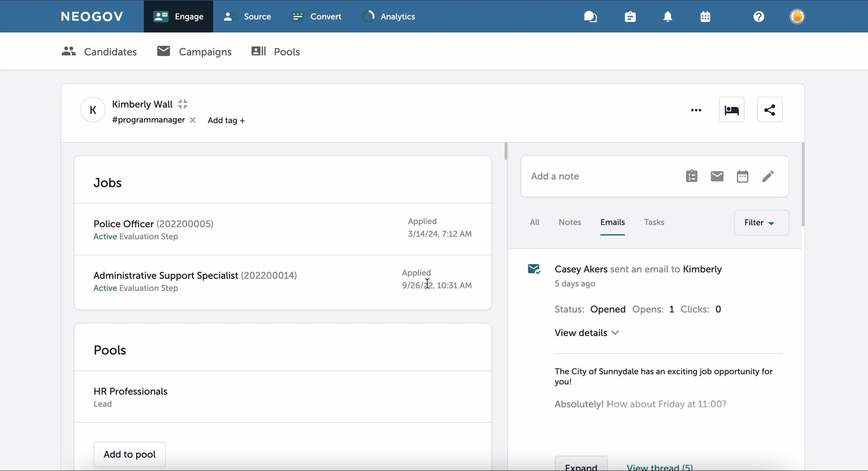Open the calendar icon in top bar

[705, 17]
